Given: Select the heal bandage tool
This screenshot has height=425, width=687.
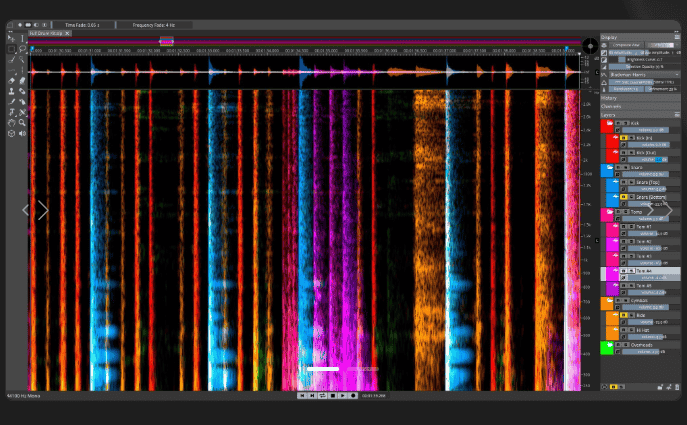Looking at the screenshot, I should pyautogui.click(x=22, y=91).
